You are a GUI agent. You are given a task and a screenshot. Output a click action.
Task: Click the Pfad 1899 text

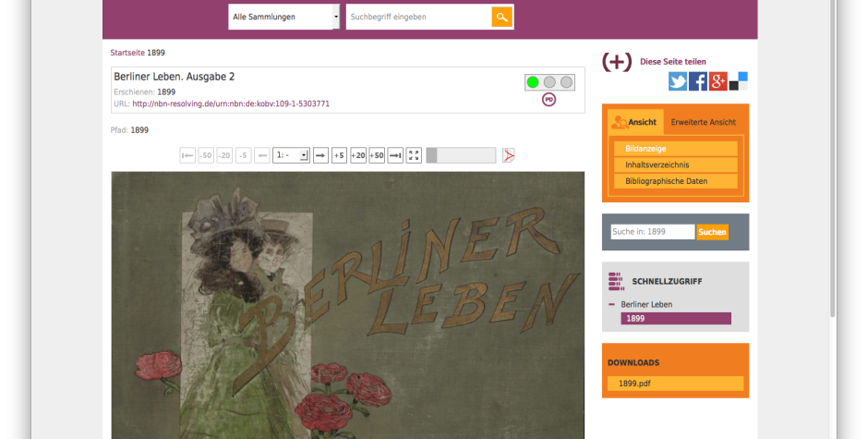(x=129, y=130)
